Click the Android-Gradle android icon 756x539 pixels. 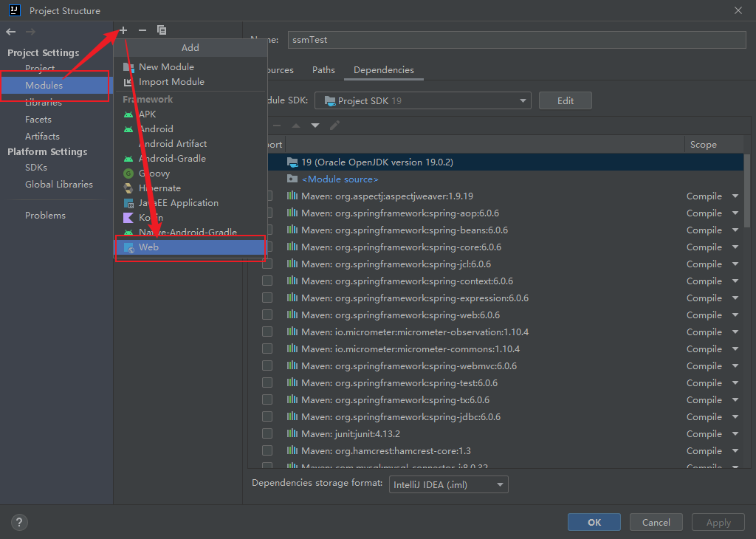click(x=128, y=159)
